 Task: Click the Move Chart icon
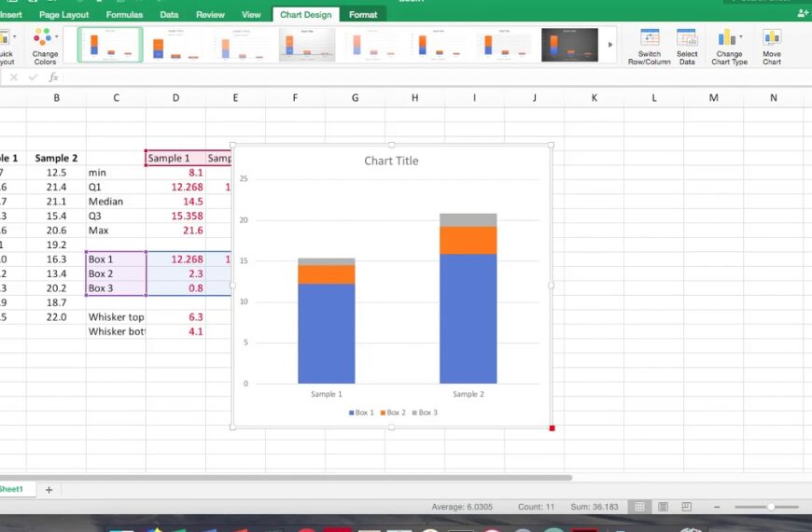tap(772, 38)
